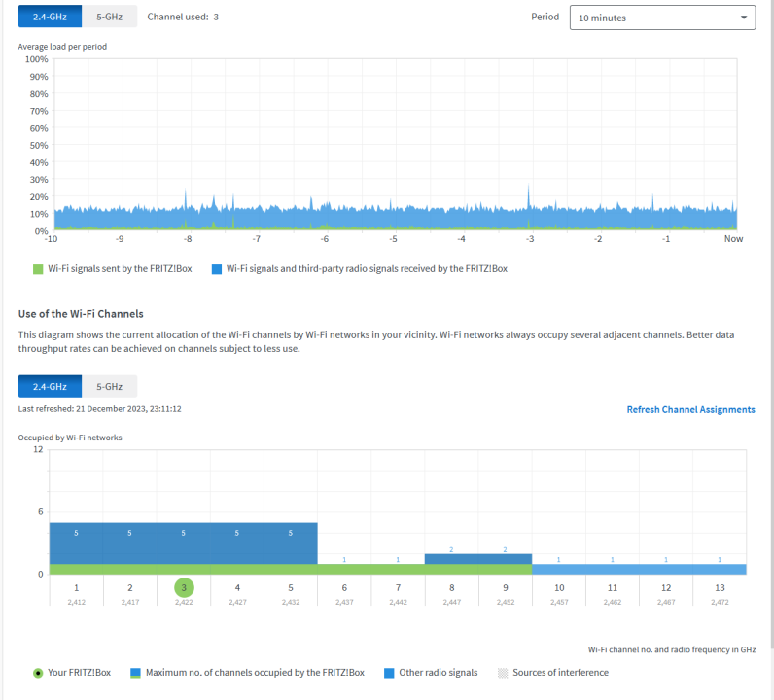Click the Your FRITZ!Box legend dot icon
774x700 pixels.
tap(37, 673)
